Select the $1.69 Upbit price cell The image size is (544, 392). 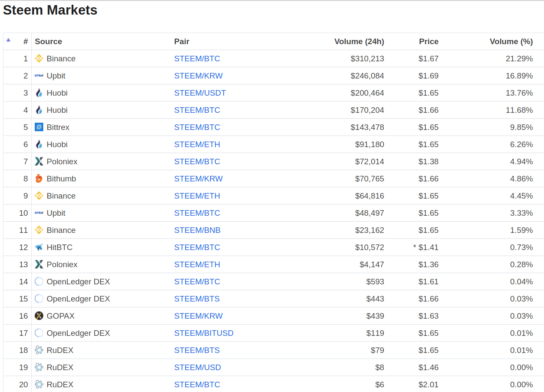[x=429, y=76]
